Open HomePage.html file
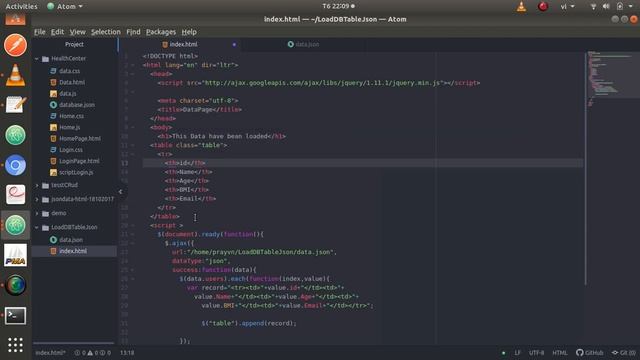Screen dimensions: 640x360 (80, 138)
